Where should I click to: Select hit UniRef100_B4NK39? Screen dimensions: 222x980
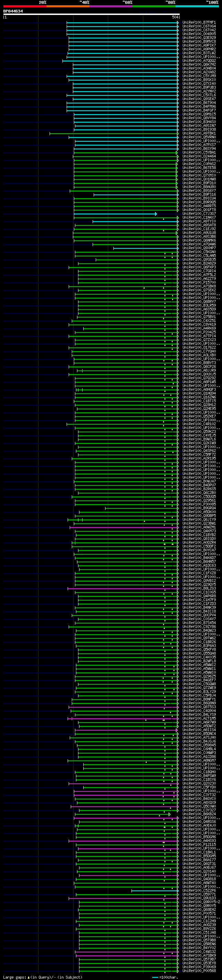tap(199, 608)
